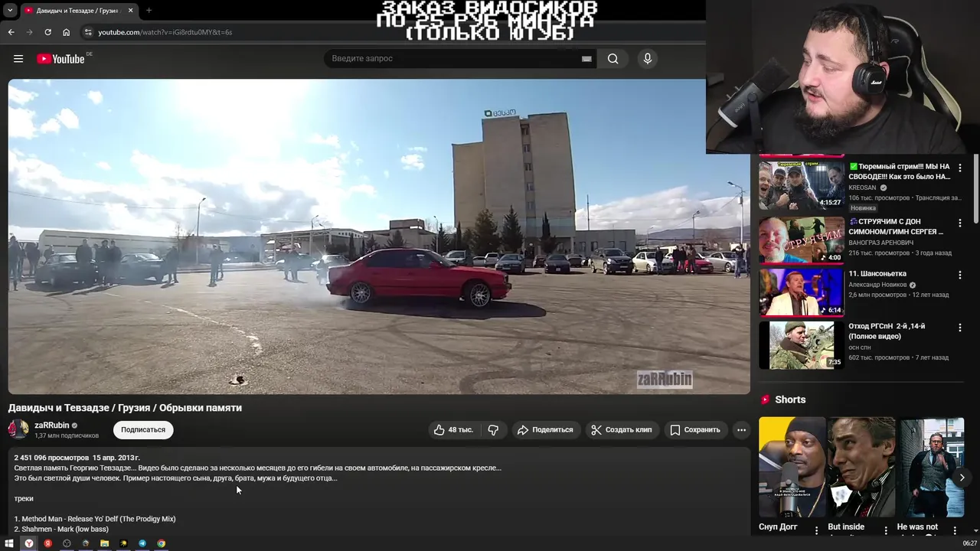This screenshot has height=551, width=980.
Task: Open 'СТРУЯЧИМ С ДОН СИМОНОМ' video thumbnail
Action: (802, 240)
